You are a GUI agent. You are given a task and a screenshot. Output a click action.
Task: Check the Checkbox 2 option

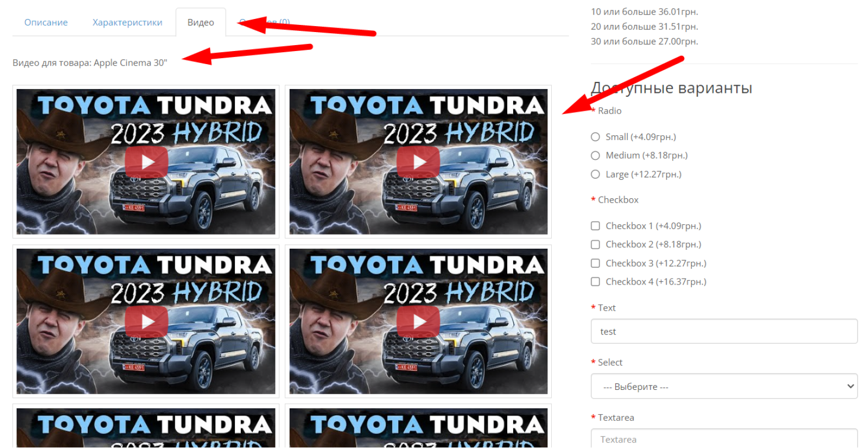[x=595, y=244]
